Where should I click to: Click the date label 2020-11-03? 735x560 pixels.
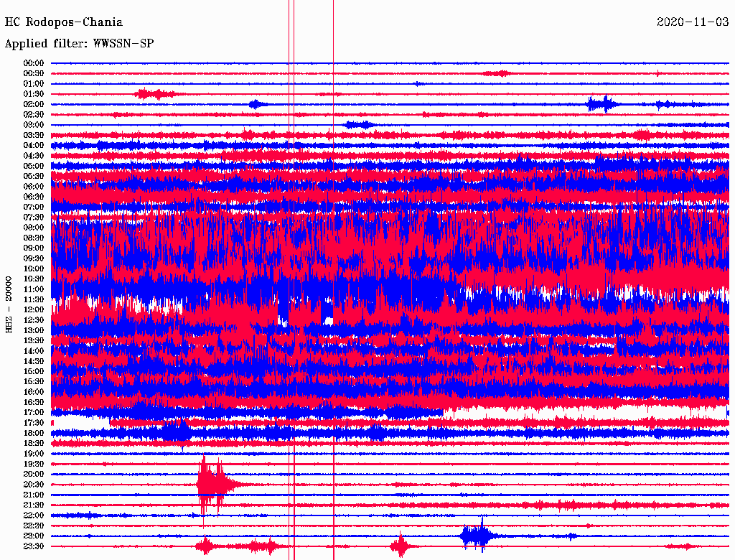[693, 22]
